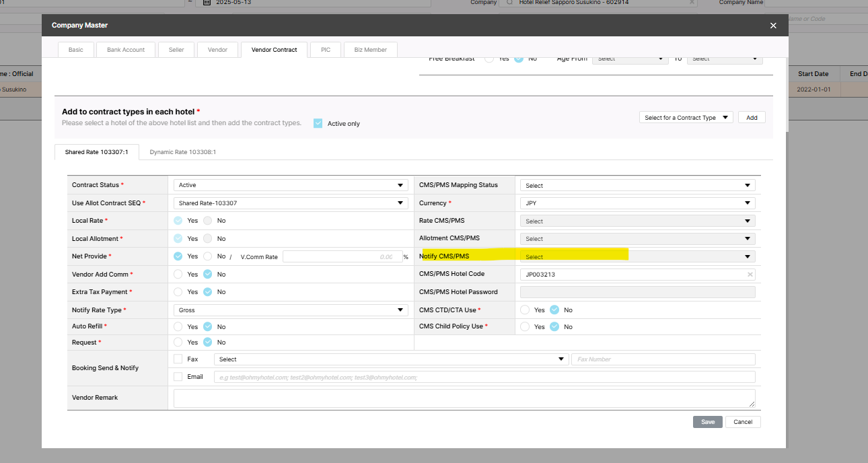Clear the CMS/PMS Hotel Code field
The image size is (868, 463).
click(750, 275)
